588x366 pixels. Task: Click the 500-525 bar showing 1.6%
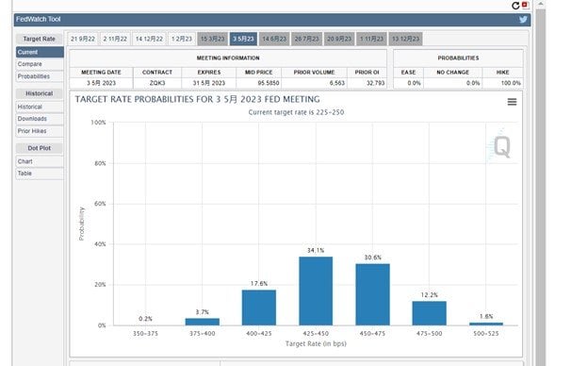[486, 324]
